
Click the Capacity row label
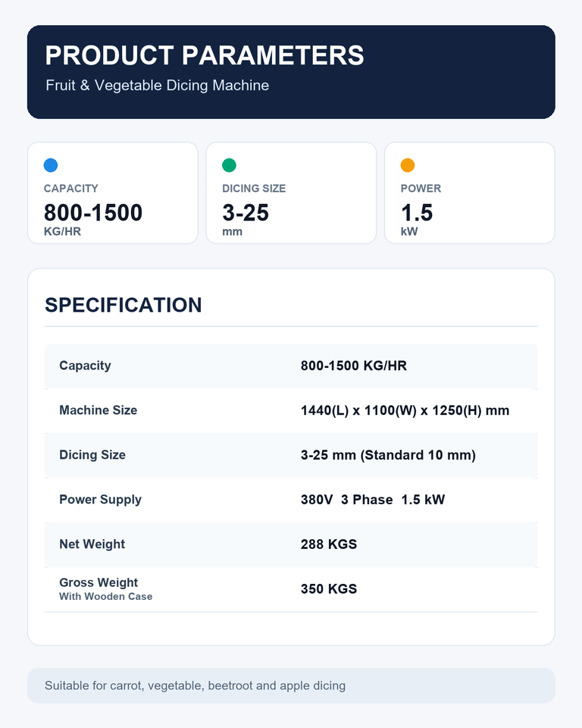(x=85, y=366)
